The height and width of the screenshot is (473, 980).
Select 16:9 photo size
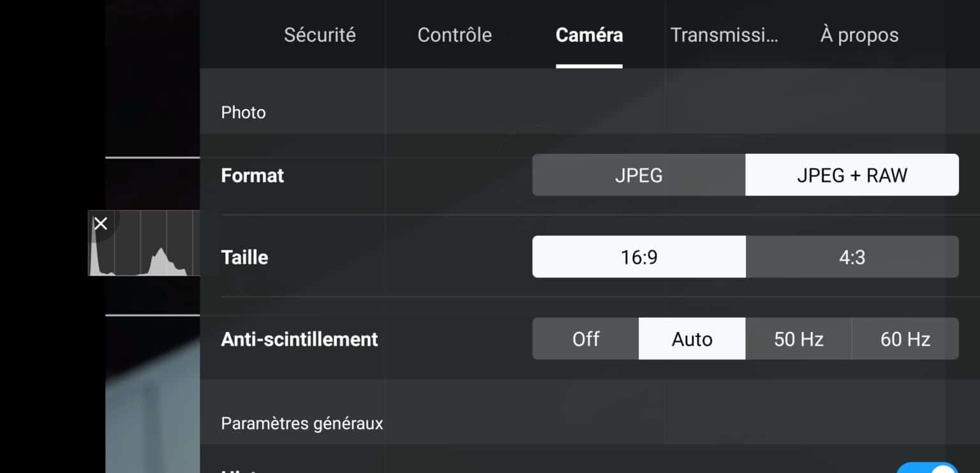(x=639, y=257)
